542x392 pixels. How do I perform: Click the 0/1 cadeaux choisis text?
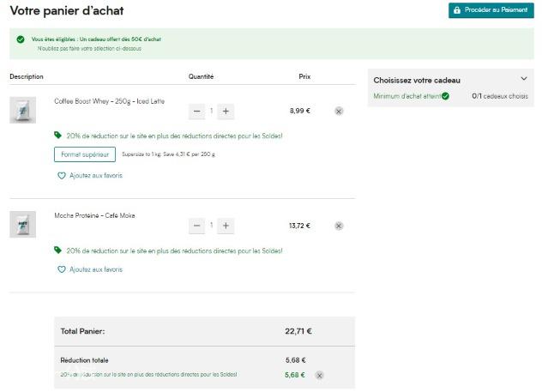coord(500,96)
